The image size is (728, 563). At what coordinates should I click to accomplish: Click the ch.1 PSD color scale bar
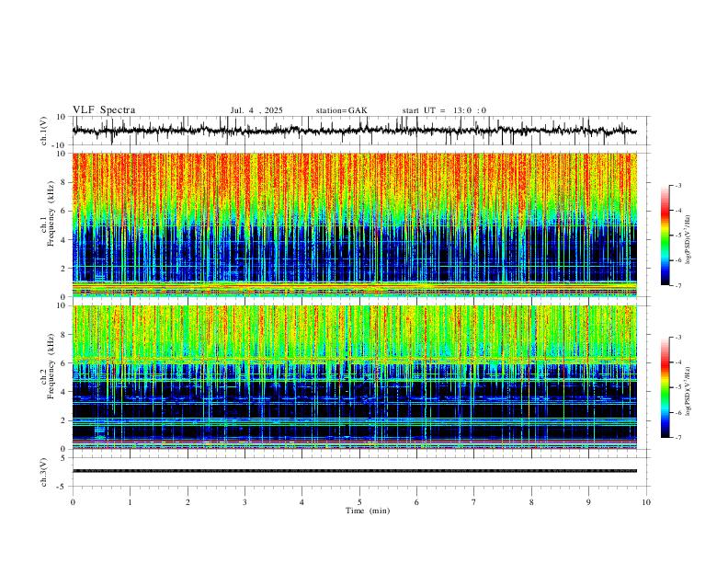(x=665, y=236)
